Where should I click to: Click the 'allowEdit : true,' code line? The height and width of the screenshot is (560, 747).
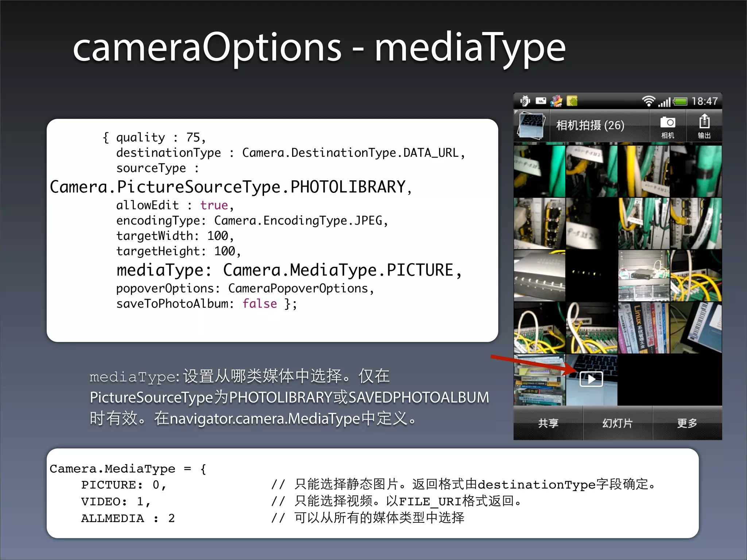[x=175, y=205]
